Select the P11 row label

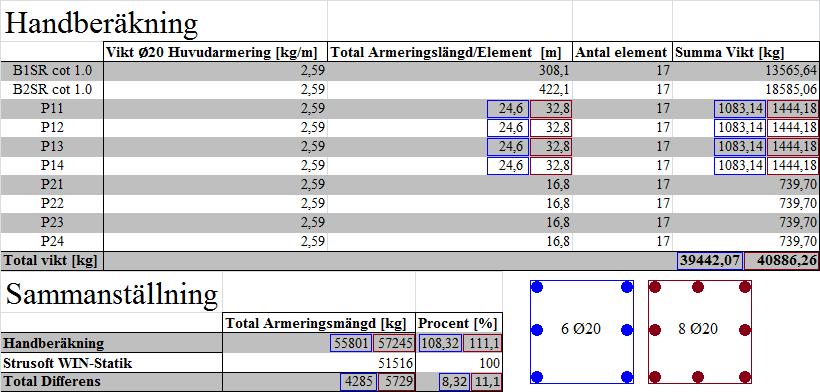click(52, 109)
